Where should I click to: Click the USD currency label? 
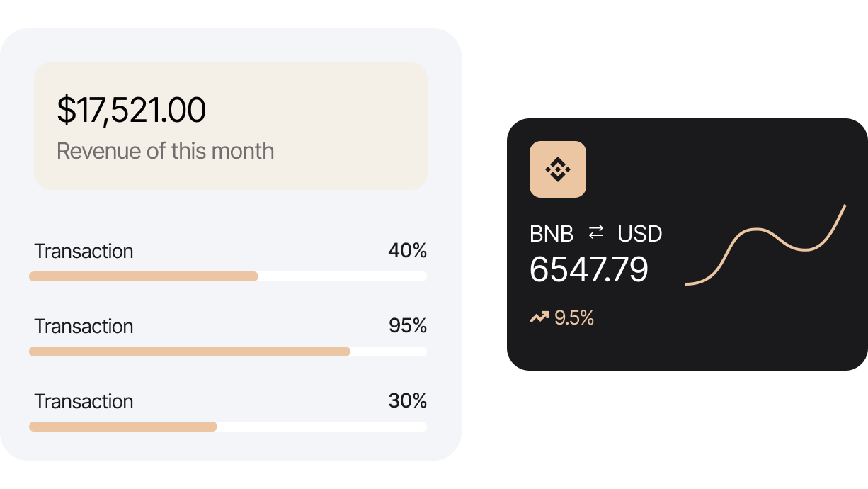click(x=639, y=234)
